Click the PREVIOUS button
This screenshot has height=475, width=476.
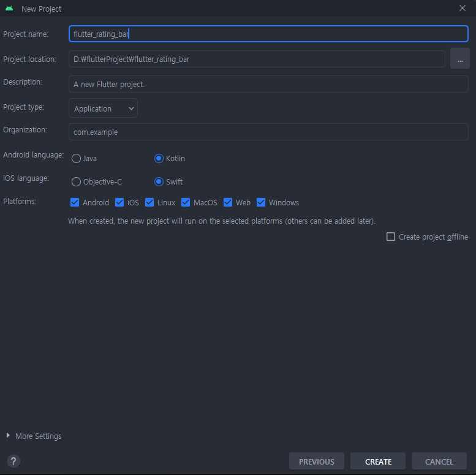pyautogui.click(x=317, y=461)
